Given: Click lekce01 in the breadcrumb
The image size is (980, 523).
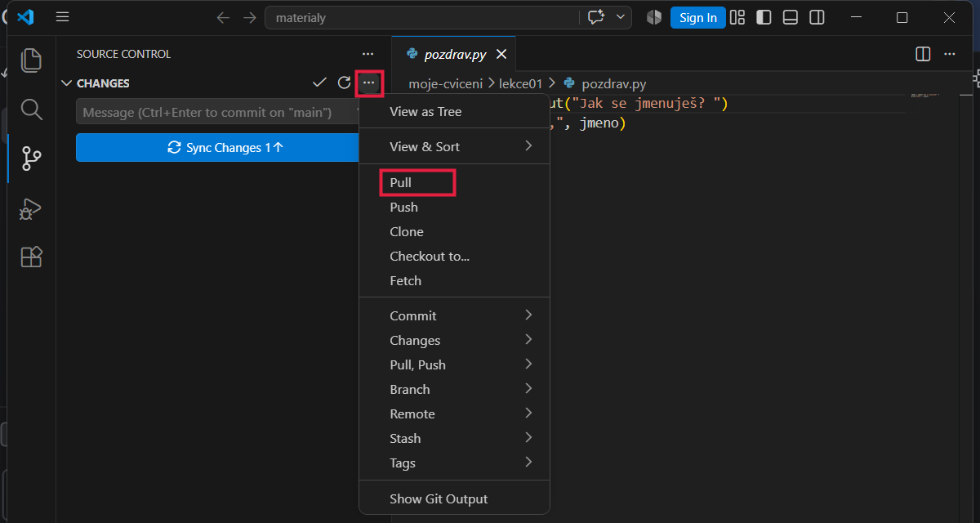Looking at the screenshot, I should (520, 83).
